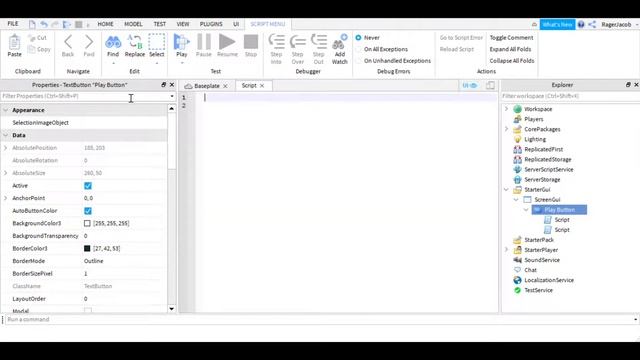Viewport: 640px width, 360px height.
Task: Click the Stop test button
Action: click(x=251, y=45)
